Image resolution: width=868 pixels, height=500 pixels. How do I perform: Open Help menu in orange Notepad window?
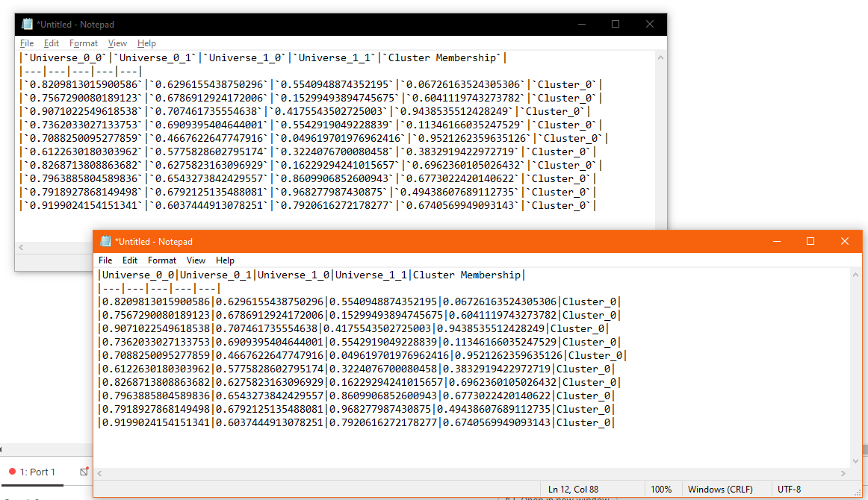[225, 260]
